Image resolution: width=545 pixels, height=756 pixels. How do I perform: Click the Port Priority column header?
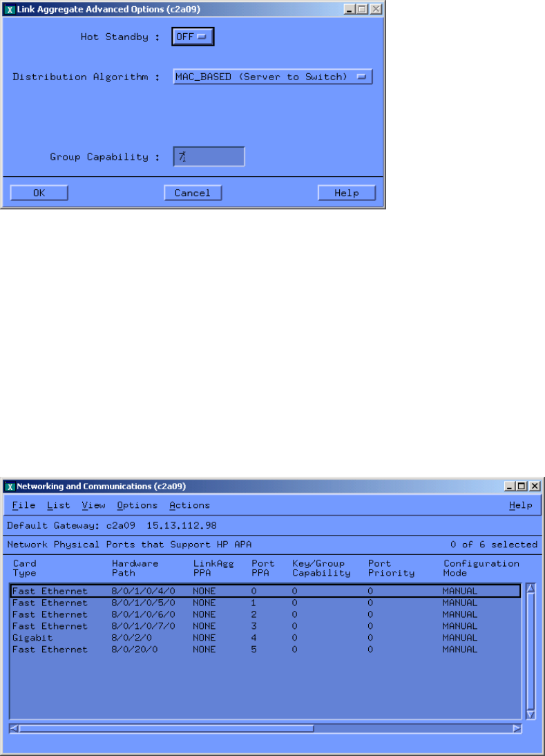pyautogui.click(x=391, y=568)
